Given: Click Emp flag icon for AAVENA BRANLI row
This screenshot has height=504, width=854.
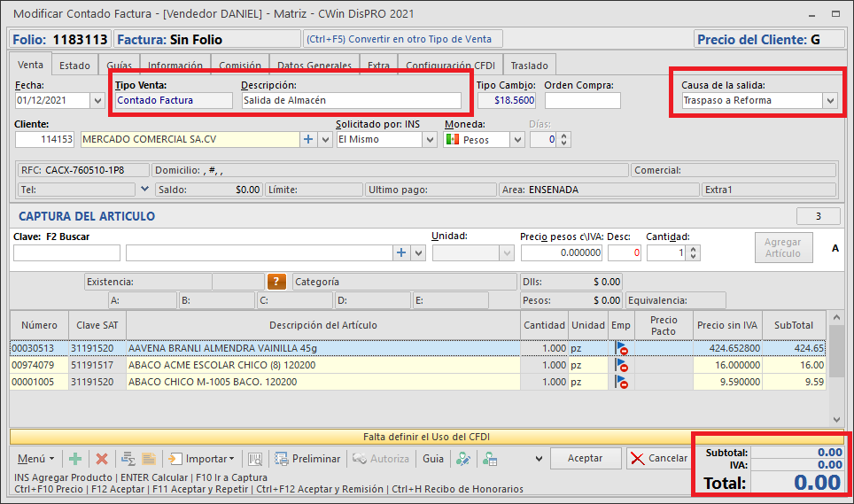Looking at the screenshot, I should coord(621,348).
